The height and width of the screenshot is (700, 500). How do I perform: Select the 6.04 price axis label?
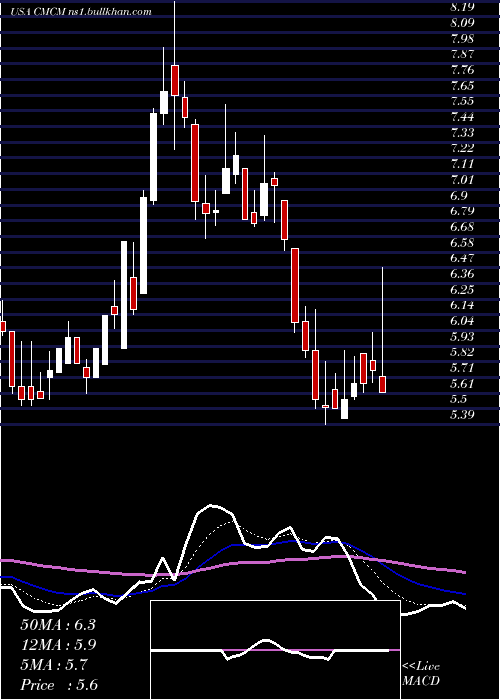click(x=462, y=321)
